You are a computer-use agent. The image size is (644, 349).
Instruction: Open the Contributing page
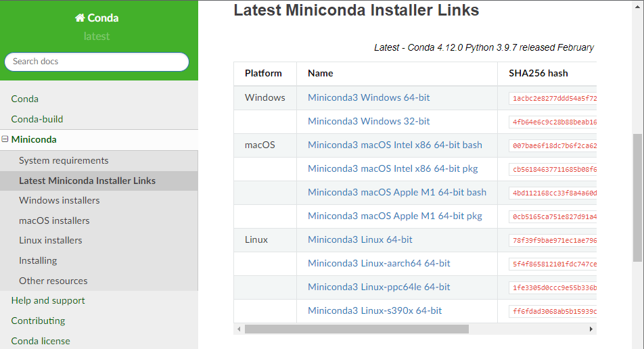coord(38,321)
